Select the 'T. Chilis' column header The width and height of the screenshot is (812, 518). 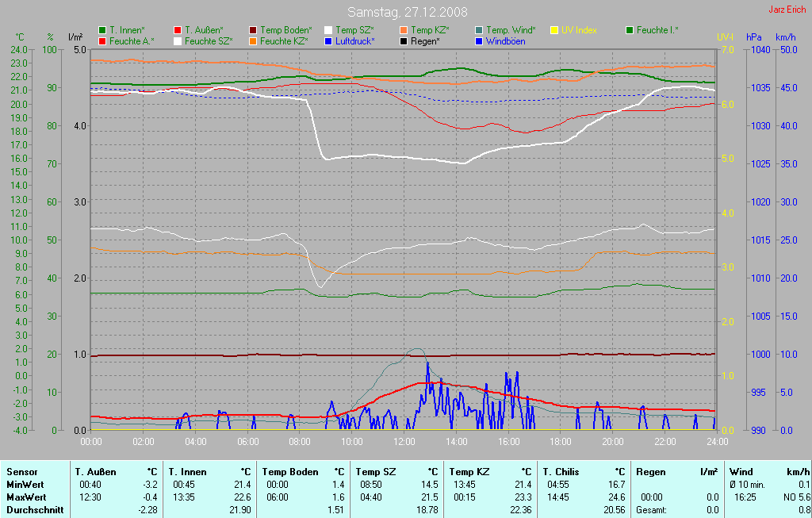click(x=561, y=472)
